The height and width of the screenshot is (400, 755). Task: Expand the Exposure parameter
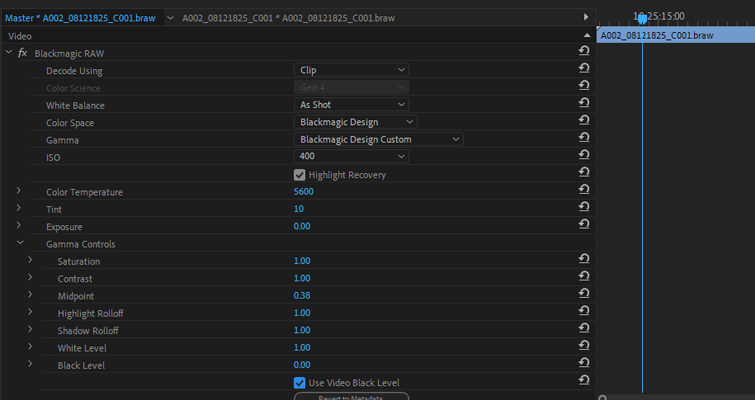coord(19,227)
